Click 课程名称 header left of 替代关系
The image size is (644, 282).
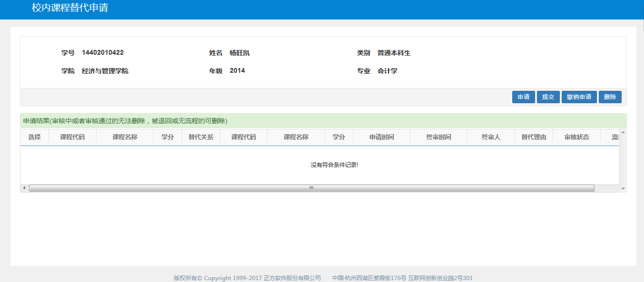click(125, 137)
